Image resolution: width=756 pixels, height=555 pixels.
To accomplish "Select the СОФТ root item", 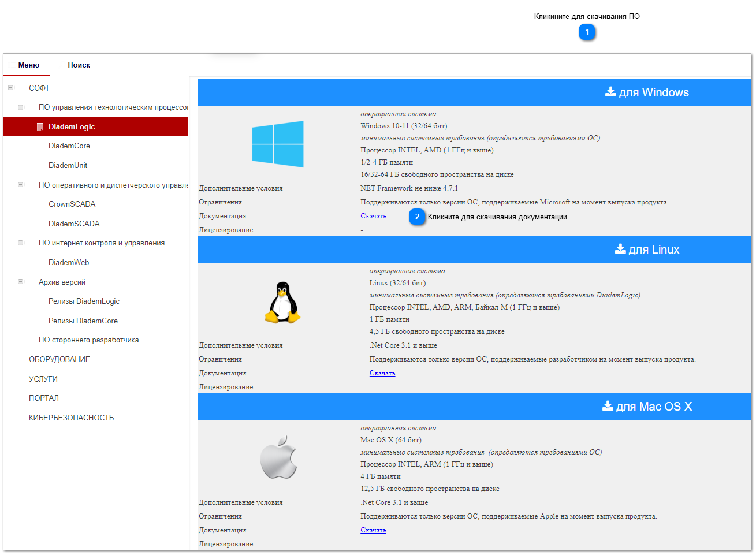I will pyautogui.click(x=39, y=88).
